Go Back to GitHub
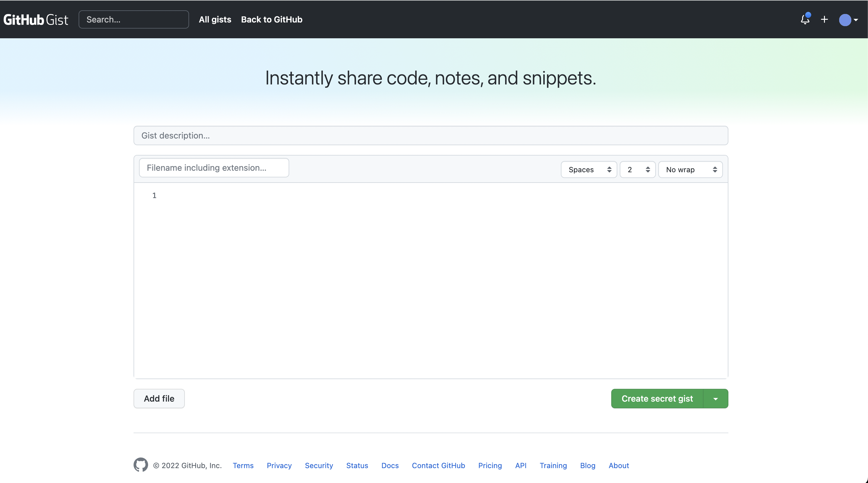 pos(272,19)
